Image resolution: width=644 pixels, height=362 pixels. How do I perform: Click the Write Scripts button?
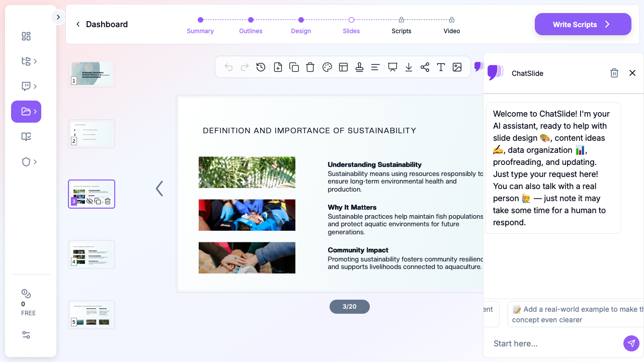(583, 24)
